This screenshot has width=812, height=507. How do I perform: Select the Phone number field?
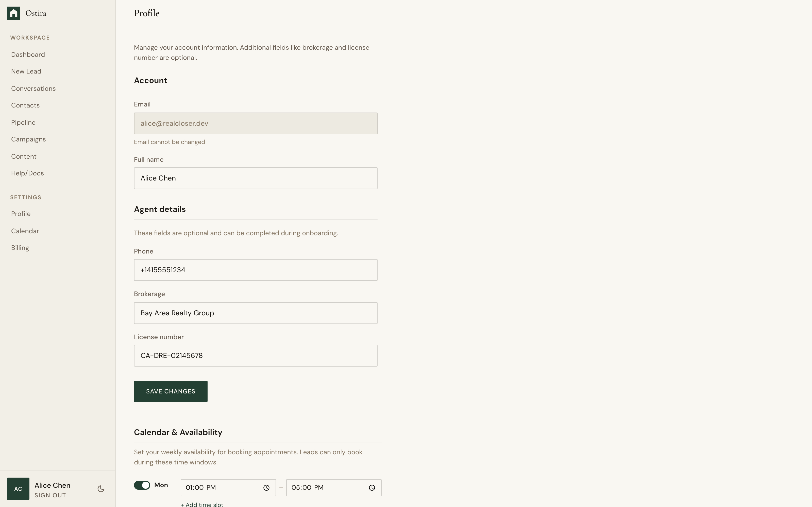click(255, 269)
